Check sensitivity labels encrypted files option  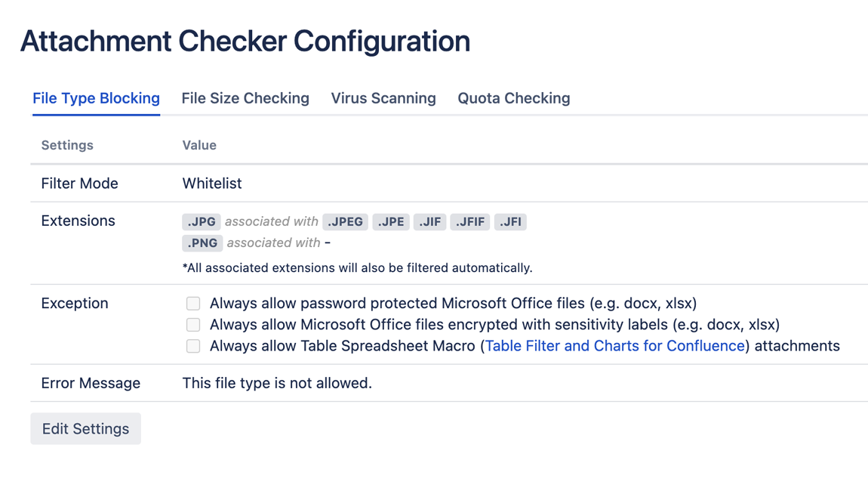[193, 325]
